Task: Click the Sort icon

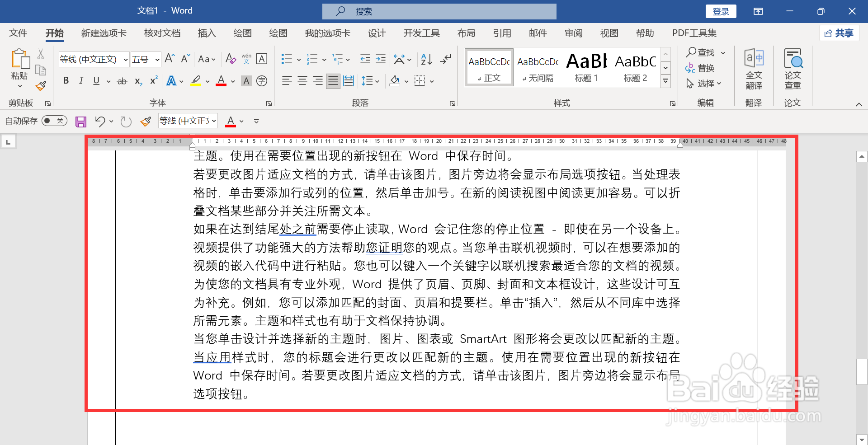Action: 426,59
